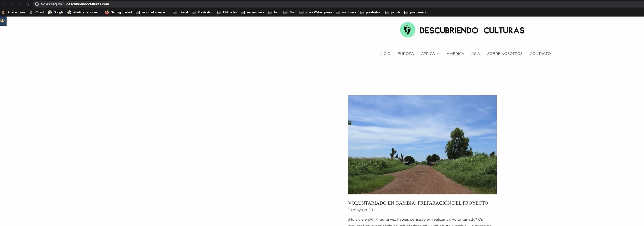
Task: Open the joomla bookmark folder
Action: [393, 12]
